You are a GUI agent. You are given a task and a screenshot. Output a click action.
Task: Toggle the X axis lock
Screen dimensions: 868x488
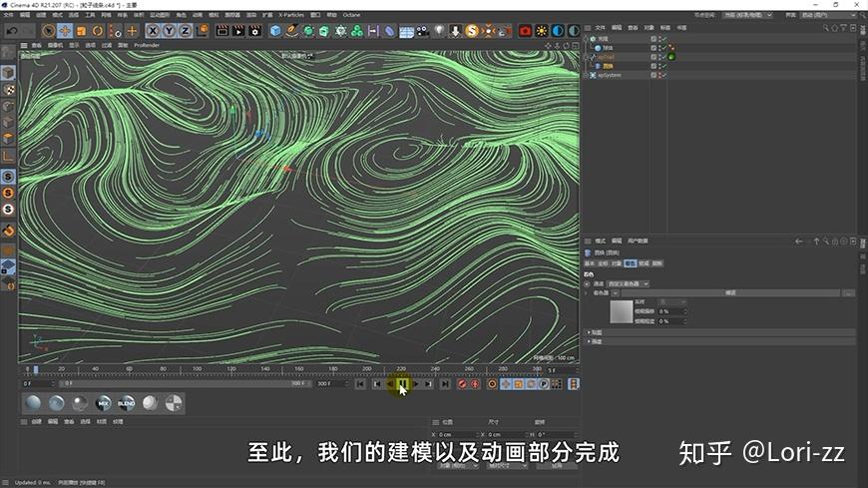pyautogui.click(x=153, y=31)
